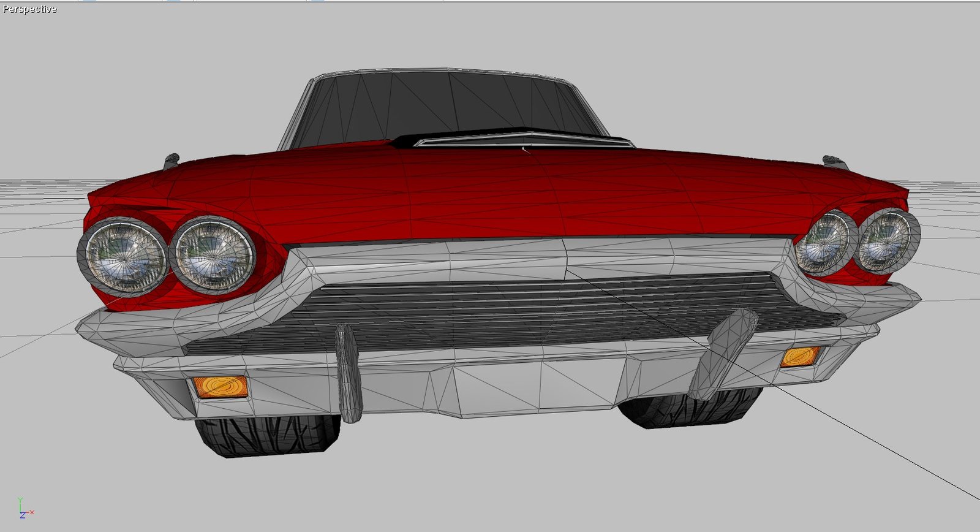Select the horizontal-bar front grille
Image resolution: width=980 pixels, height=532 pixels.
(x=514, y=313)
